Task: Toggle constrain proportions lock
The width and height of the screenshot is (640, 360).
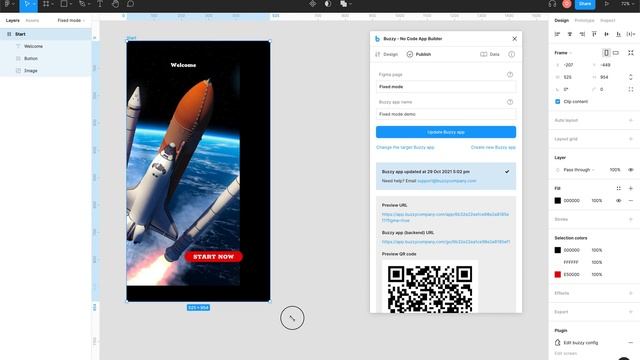Action: (631, 77)
